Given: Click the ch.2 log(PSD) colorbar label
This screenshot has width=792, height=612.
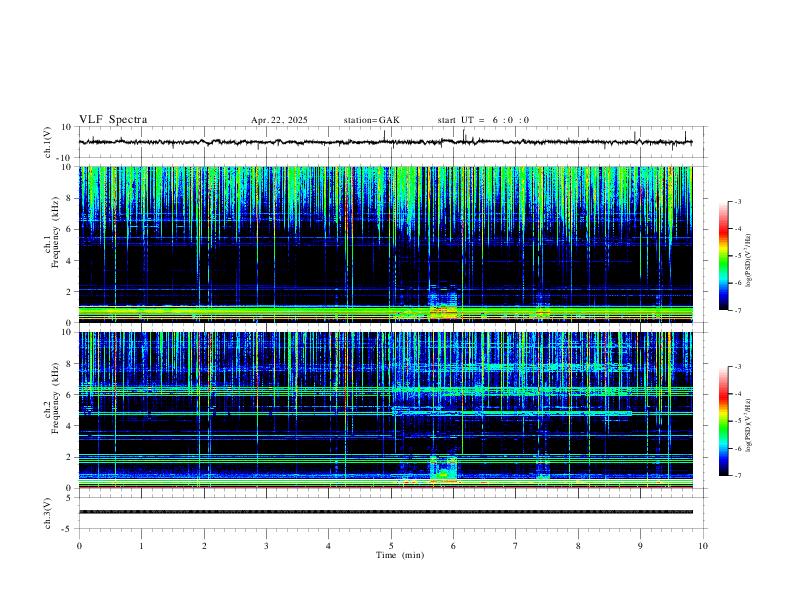Looking at the screenshot, I should point(749,425).
